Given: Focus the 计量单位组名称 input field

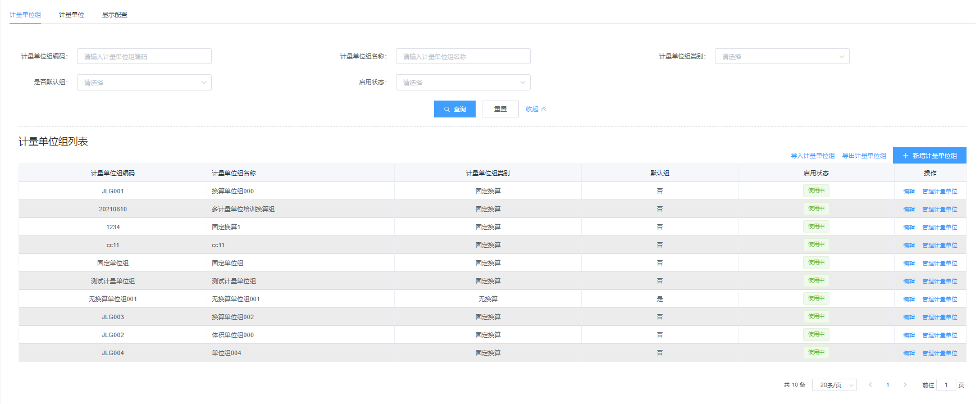Looking at the screenshot, I should tap(463, 57).
